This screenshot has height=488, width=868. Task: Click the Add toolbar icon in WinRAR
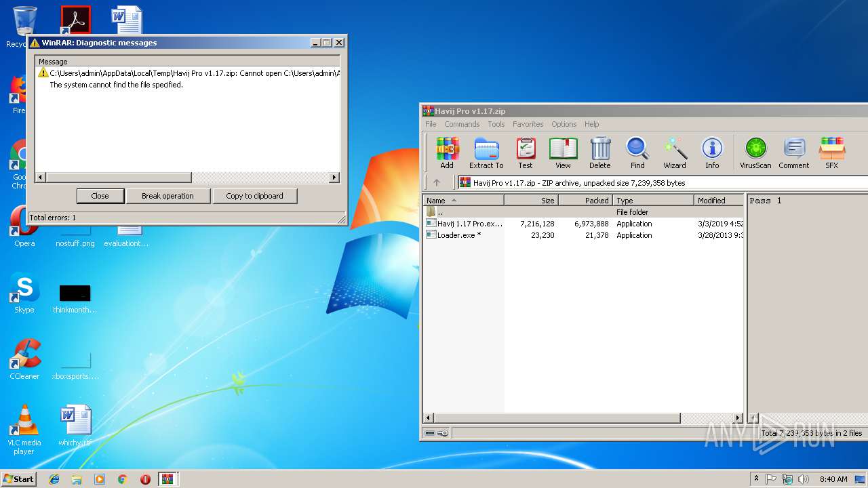coord(447,152)
